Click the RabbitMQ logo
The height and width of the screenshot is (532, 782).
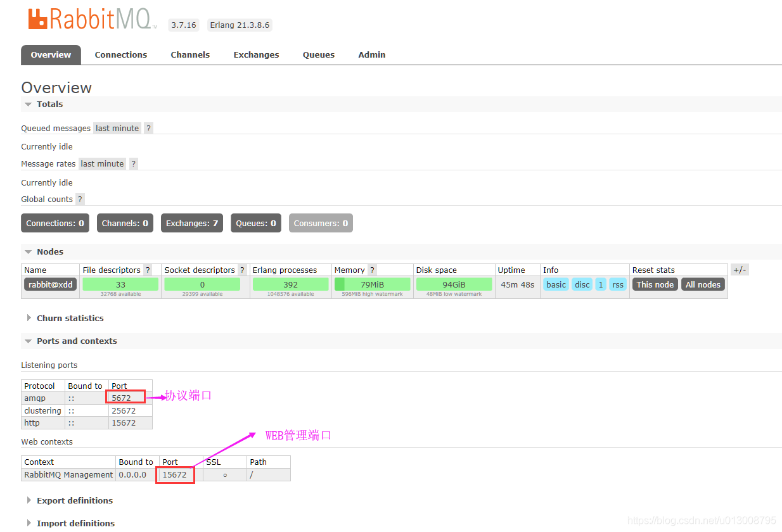[92, 19]
